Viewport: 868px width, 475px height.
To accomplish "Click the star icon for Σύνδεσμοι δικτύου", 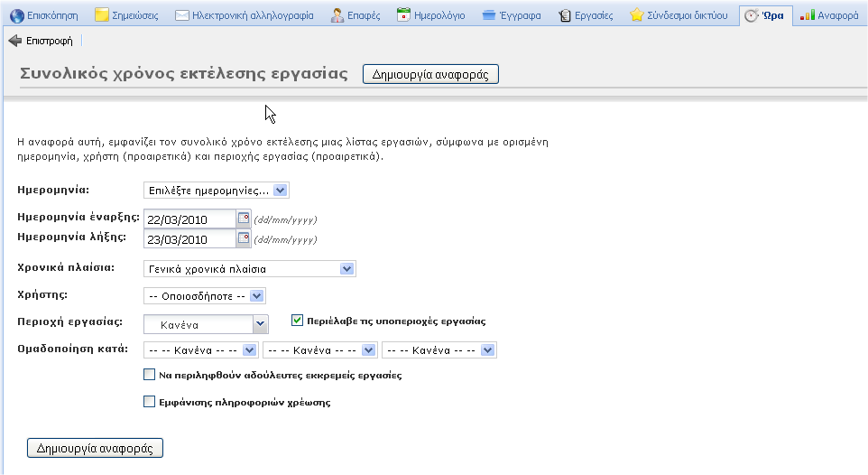I will click(x=637, y=15).
